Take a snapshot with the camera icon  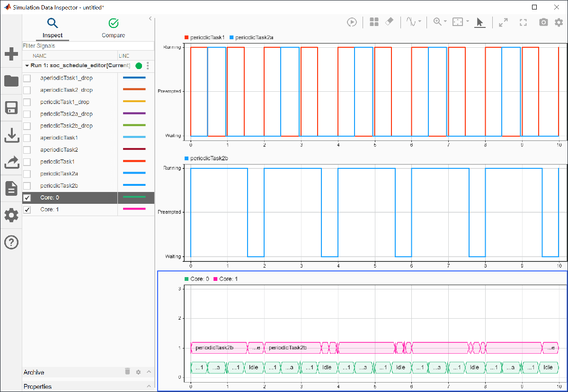(x=543, y=22)
